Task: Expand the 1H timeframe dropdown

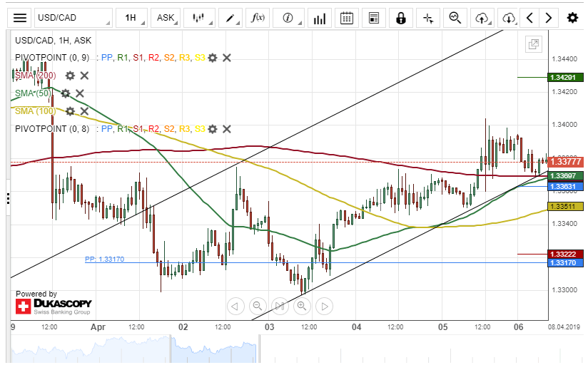Action: coord(133,18)
